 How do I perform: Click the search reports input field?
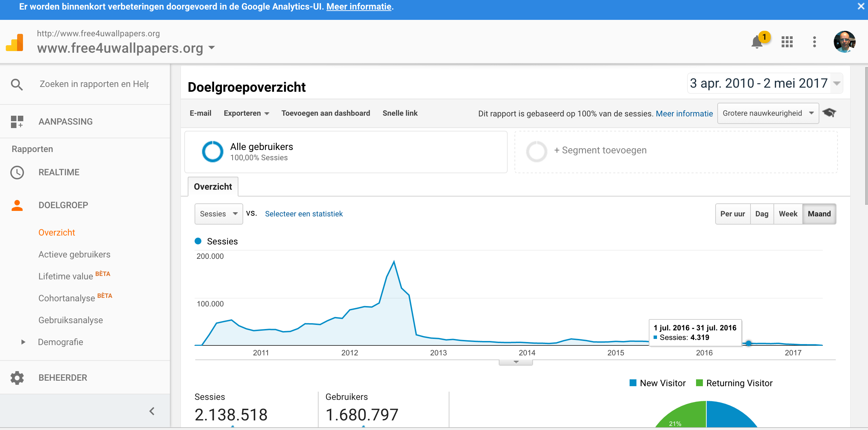(x=94, y=84)
